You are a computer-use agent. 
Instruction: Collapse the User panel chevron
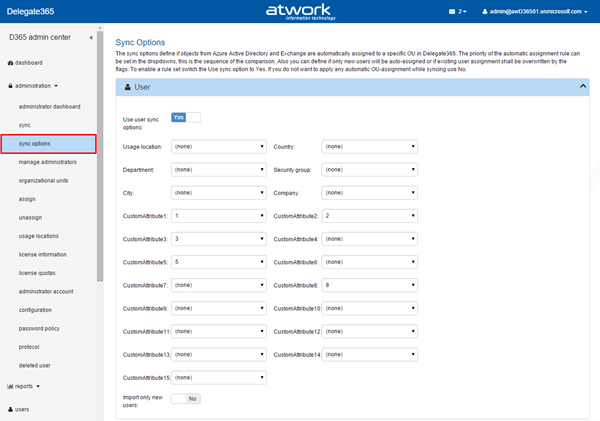(582, 86)
